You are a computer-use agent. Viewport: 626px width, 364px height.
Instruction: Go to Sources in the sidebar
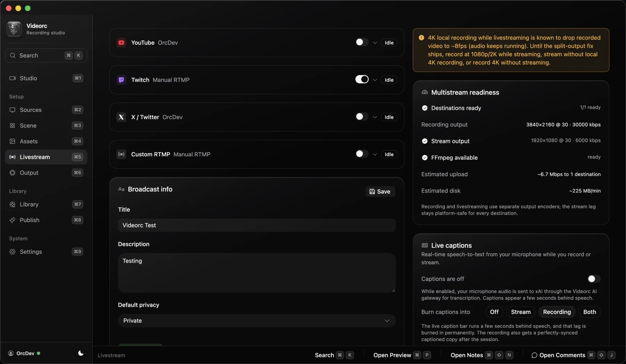pos(46,110)
